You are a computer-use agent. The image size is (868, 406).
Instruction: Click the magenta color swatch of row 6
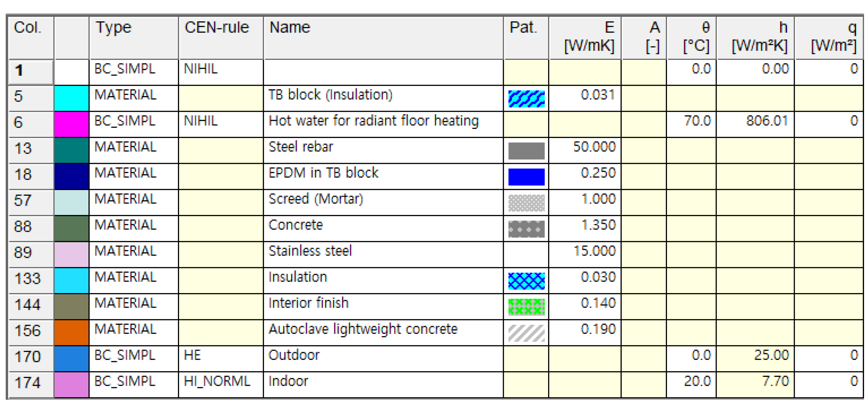pos(72,124)
